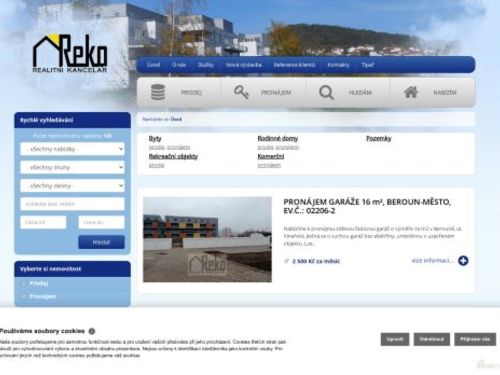Click the coin stack Prodej icon
Viewport: 500px width, 375px height.
pos(158,92)
